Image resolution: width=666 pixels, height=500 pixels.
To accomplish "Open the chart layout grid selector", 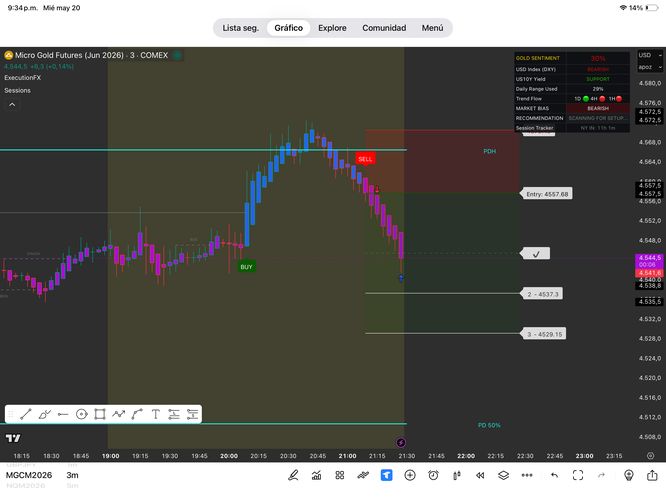I will [340, 475].
